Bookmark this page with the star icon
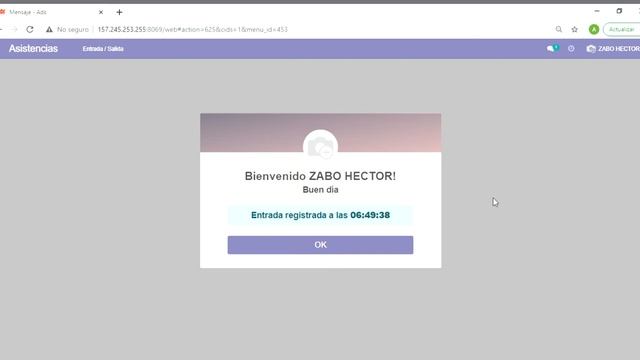 [x=575, y=29]
